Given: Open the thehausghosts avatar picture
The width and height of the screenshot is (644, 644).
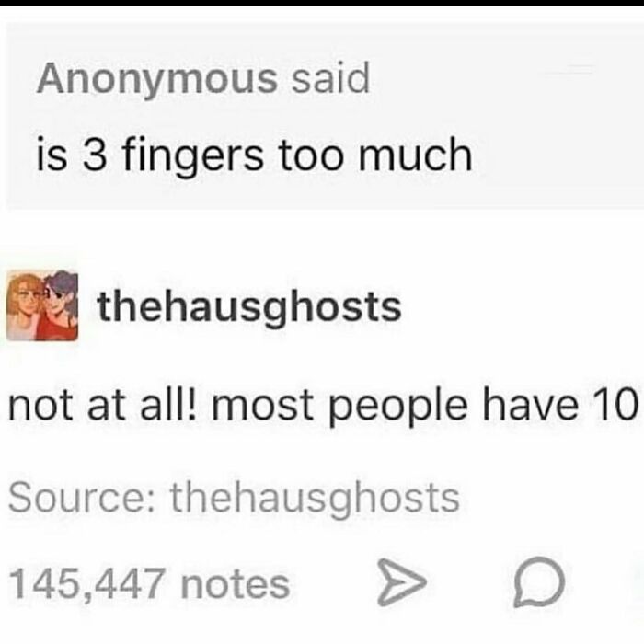Looking at the screenshot, I should click(42, 305).
